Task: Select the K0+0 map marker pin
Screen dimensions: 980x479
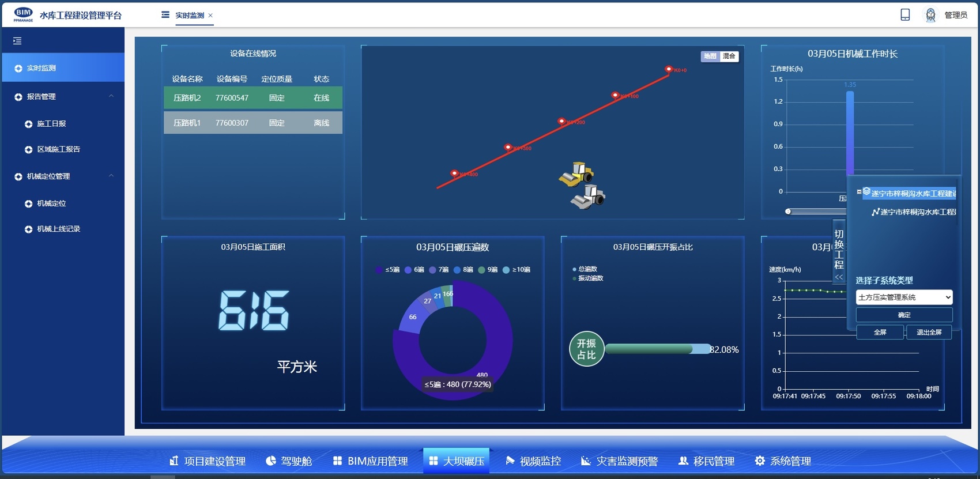Action: 669,69
